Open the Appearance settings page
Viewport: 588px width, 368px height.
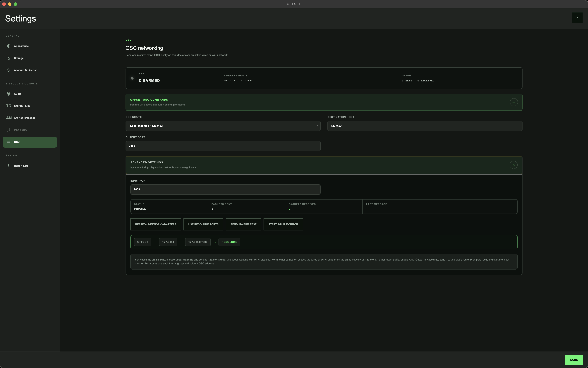(x=30, y=46)
